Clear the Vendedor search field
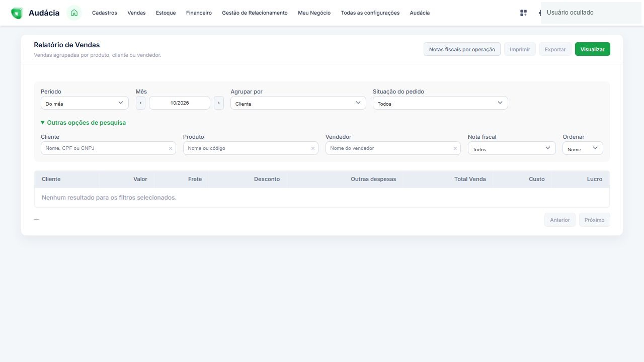This screenshot has height=362, width=644. pyautogui.click(x=455, y=148)
